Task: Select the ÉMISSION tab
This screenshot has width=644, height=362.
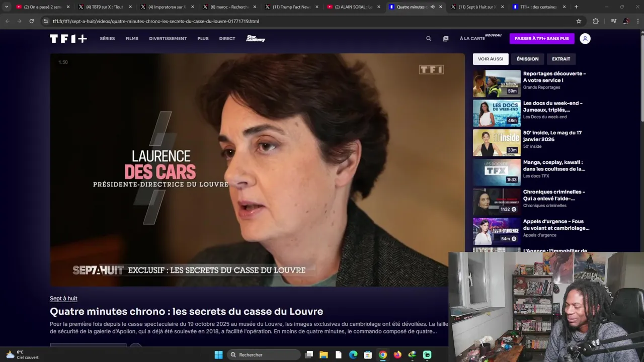Action: pyautogui.click(x=527, y=59)
